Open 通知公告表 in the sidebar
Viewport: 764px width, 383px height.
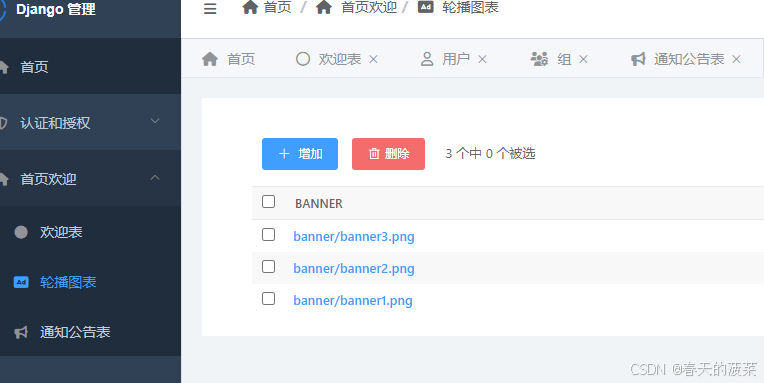click(90, 332)
